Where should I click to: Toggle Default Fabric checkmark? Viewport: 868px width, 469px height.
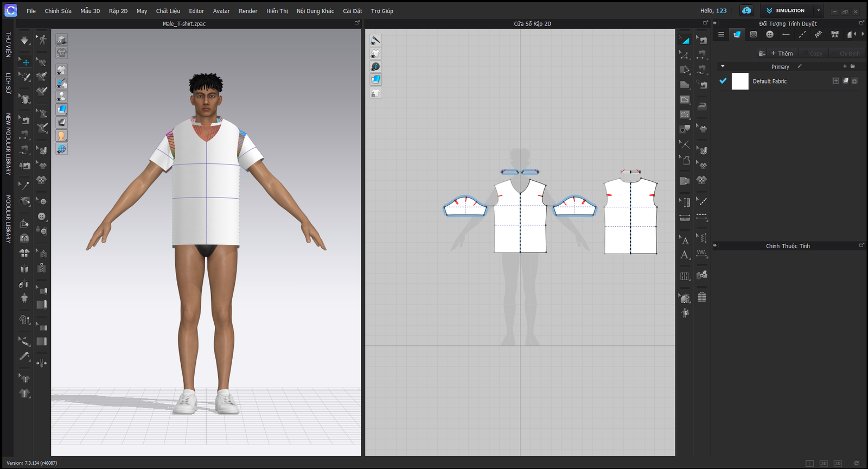[x=723, y=81]
